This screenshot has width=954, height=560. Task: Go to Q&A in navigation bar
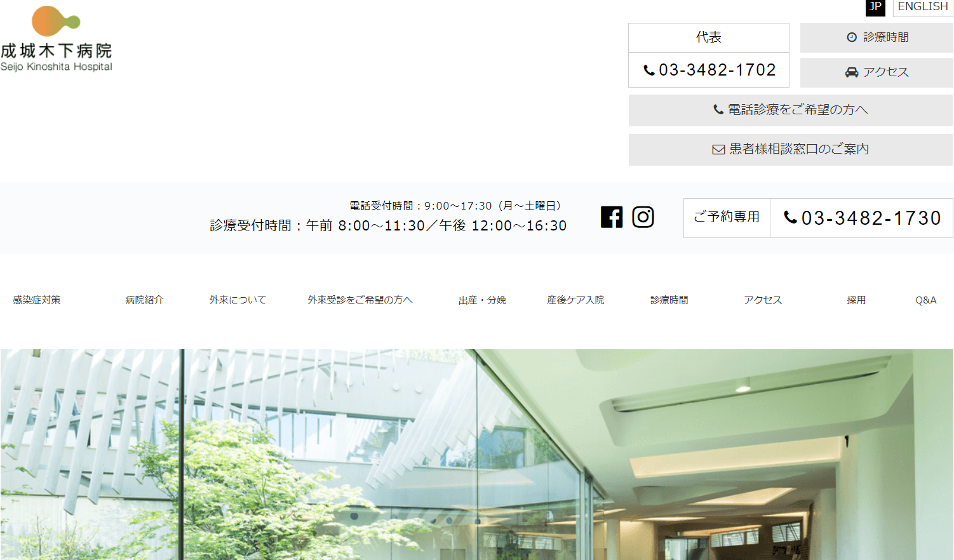[925, 300]
